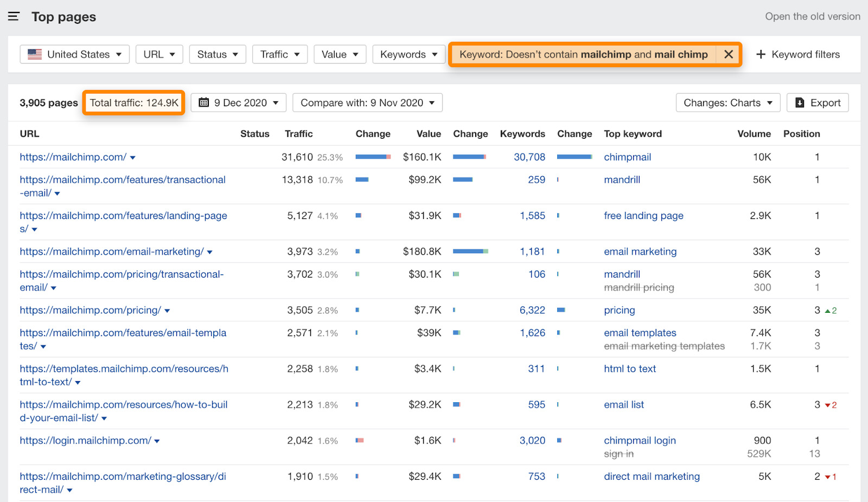Expand caret next to https://mailchimp.com/ URL

[133, 158]
